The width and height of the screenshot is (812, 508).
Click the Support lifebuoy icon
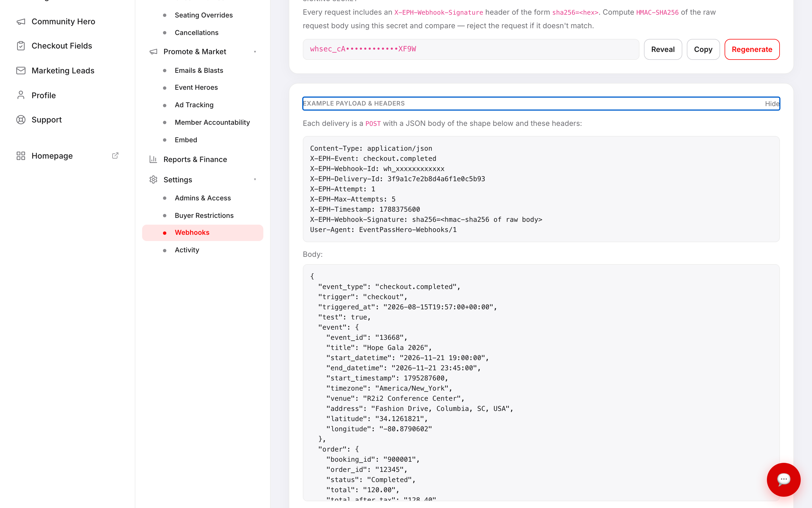(21, 120)
